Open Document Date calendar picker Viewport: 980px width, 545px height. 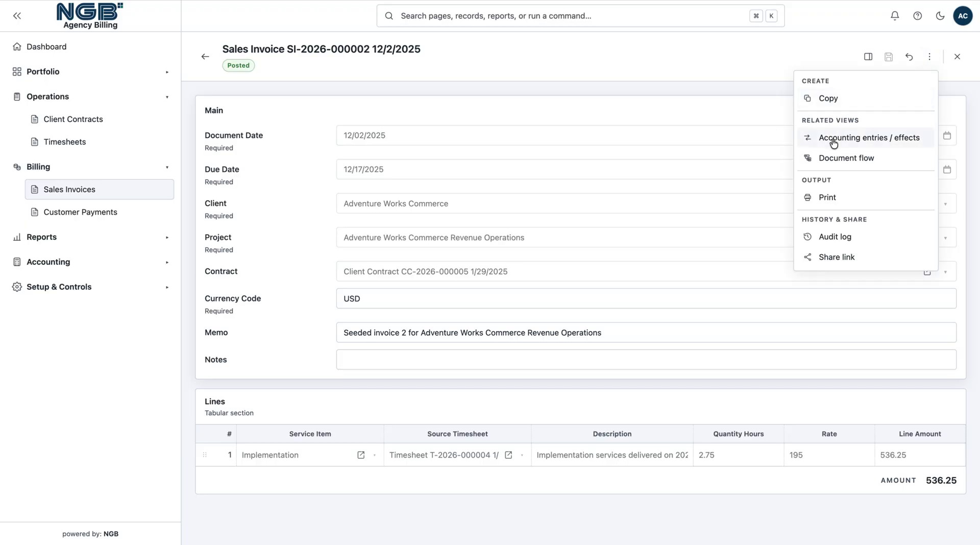click(947, 136)
